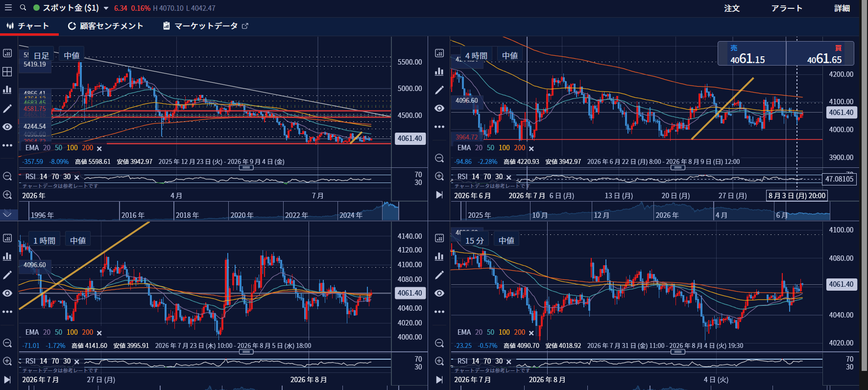Viewport: 868px width, 390px height.
Task: Click the 売 sell price button
Action: (x=752, y=54)
